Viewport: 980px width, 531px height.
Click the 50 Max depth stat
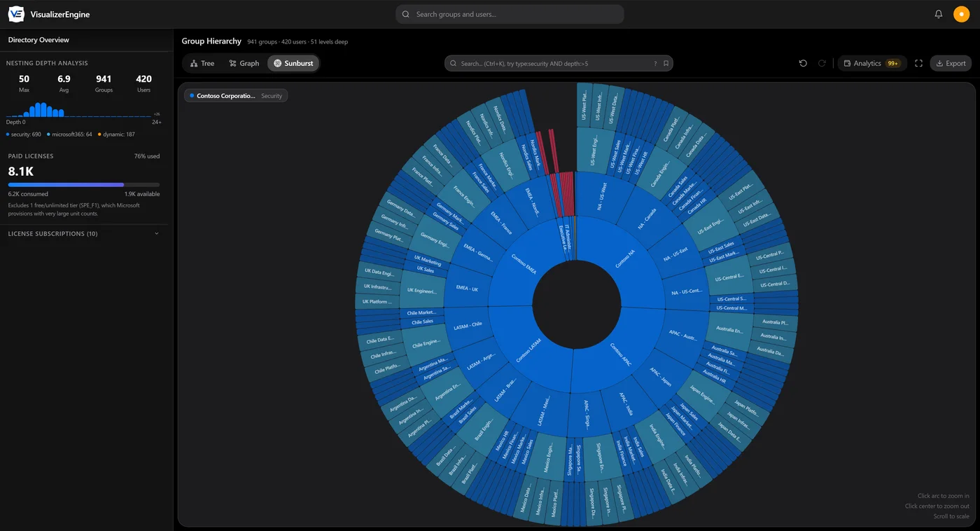(x=24, y=83)
